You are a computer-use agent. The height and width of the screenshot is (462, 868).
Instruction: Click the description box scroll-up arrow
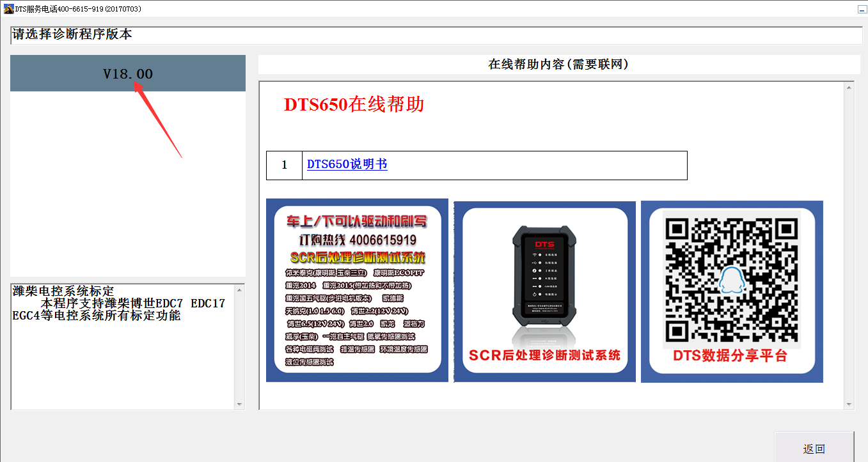pyautogui.click(x=240, y=290)
